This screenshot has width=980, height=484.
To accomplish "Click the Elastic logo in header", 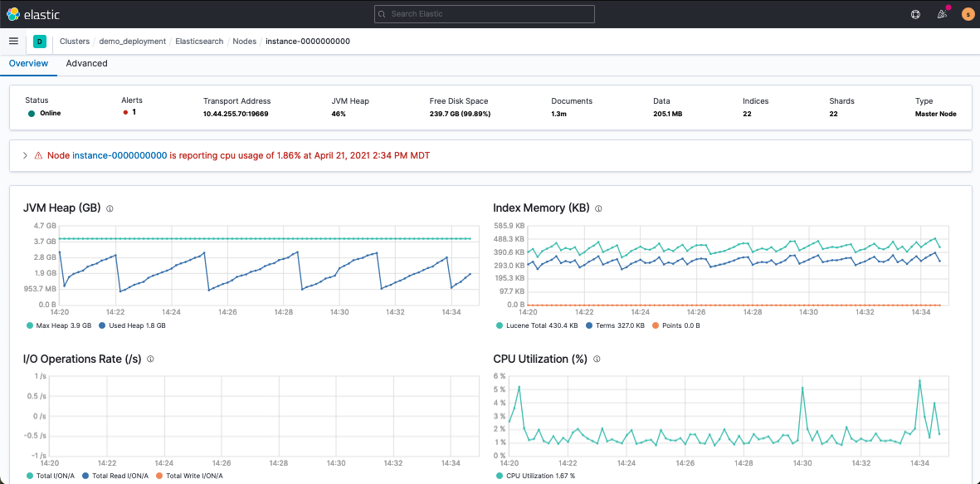I will [x=33, y=14].
